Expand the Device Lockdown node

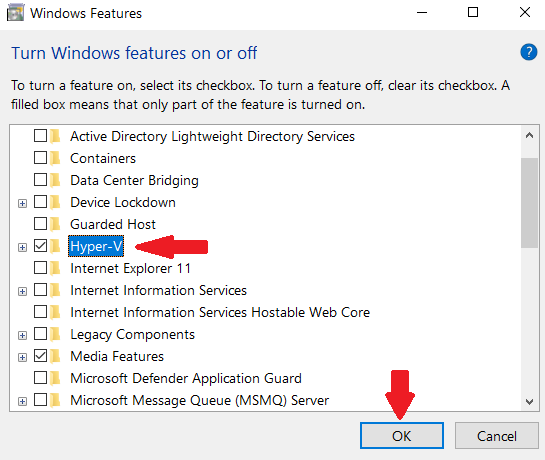click(22, 203)
